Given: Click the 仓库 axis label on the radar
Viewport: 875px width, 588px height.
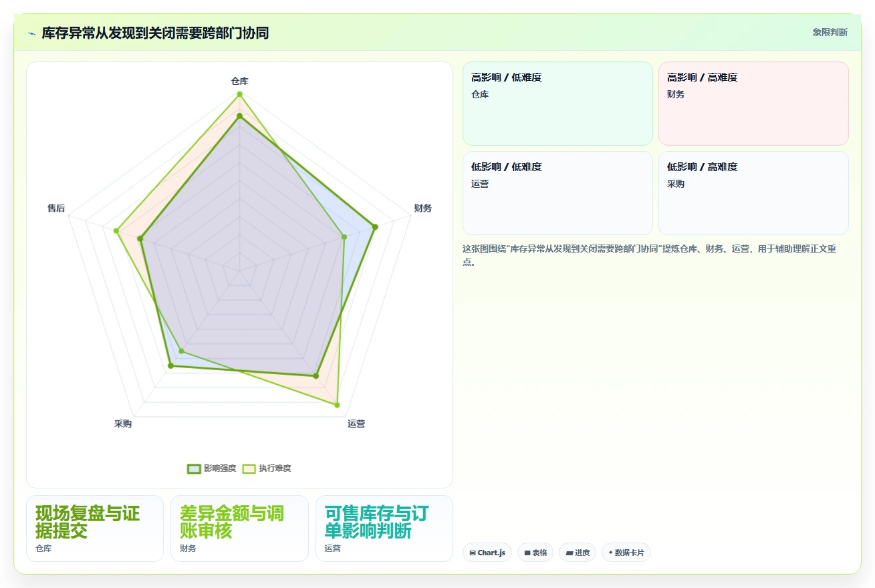Looking at the screenshot, I should (239, 81).
